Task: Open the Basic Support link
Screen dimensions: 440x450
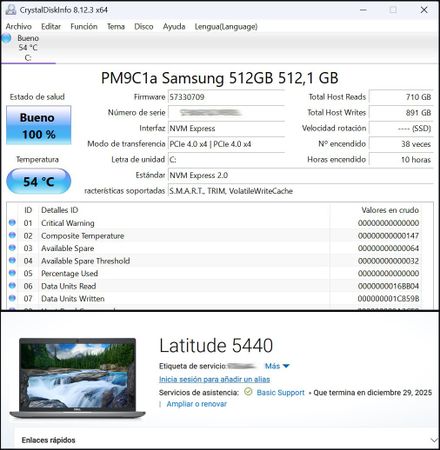Action: tap(281, 393)
